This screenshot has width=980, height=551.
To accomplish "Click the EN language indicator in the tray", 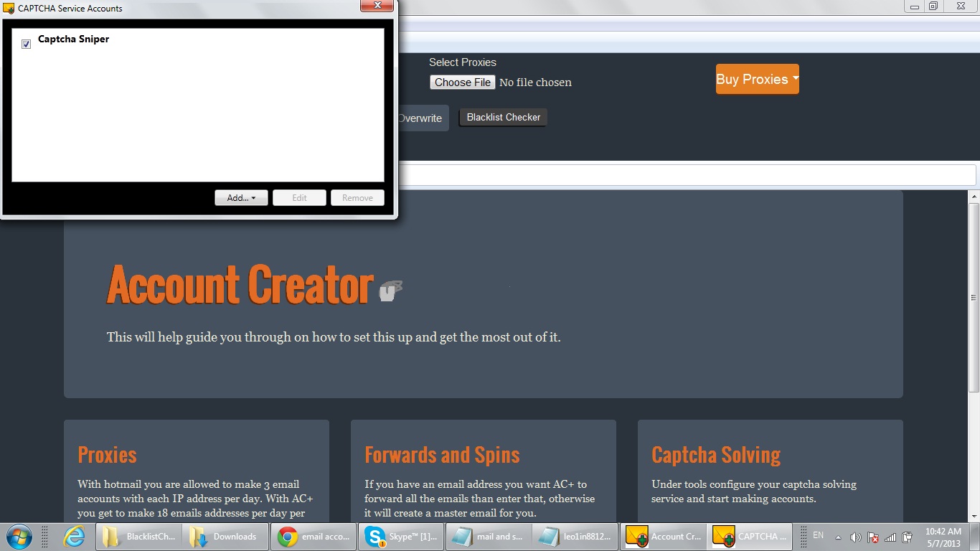I will [818, 536].
